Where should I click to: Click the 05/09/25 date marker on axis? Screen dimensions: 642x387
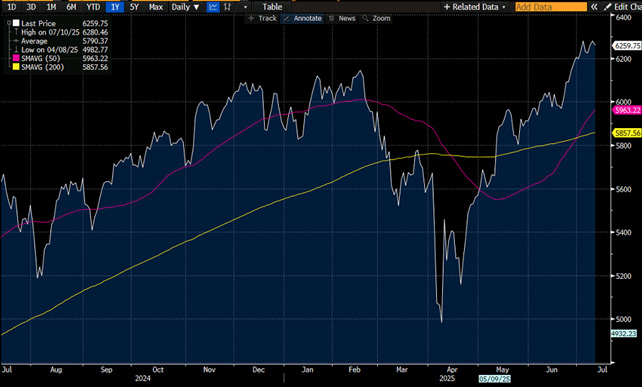click(495, 379)
